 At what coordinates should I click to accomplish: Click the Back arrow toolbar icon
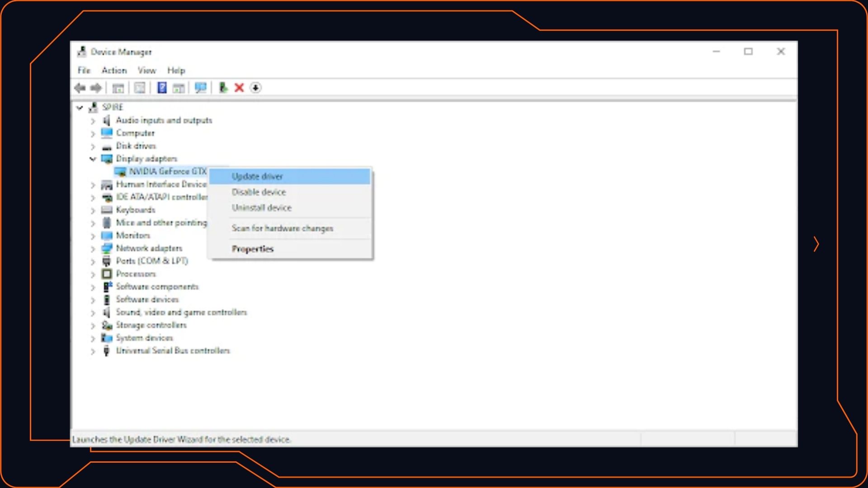click(x=80, y=88)
